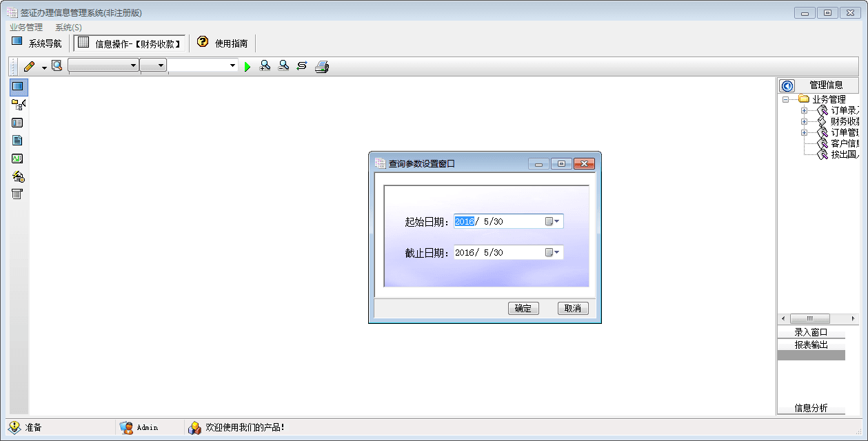The width and height of the screenshot is (868, 441).
Task: Click the blue back arrow beside 管理信息
Action: [787, 85]
